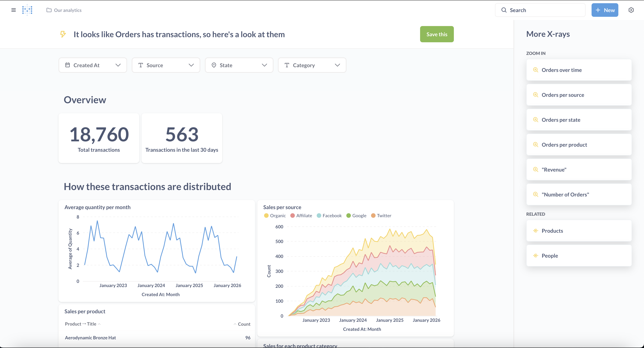The image size is (644, 348).
Task: Click the Our analytics folder icon
Action: 49,10
